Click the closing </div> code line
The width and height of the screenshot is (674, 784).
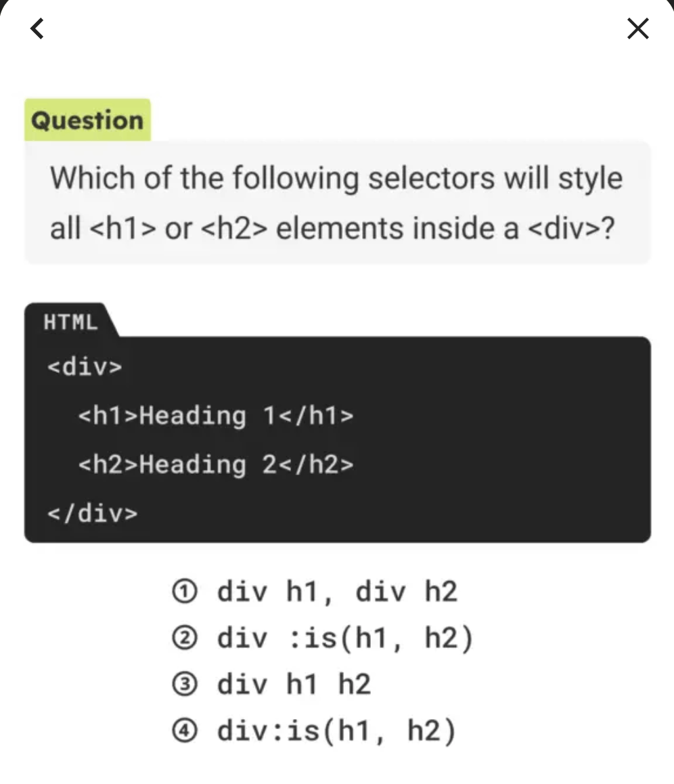tap(92, 513)
